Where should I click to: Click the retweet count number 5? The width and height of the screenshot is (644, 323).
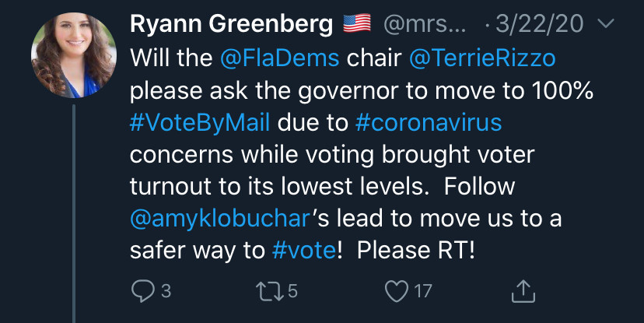[x=292, y=291]
